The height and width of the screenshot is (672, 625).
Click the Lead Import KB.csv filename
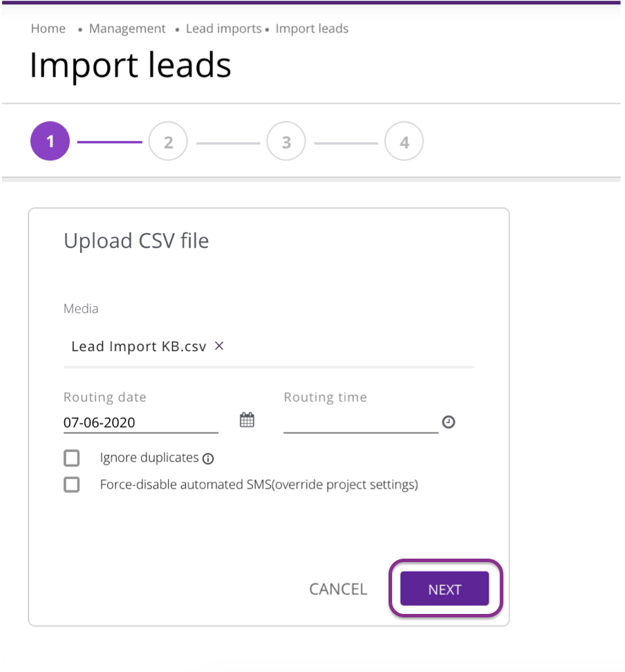[138, 346]
